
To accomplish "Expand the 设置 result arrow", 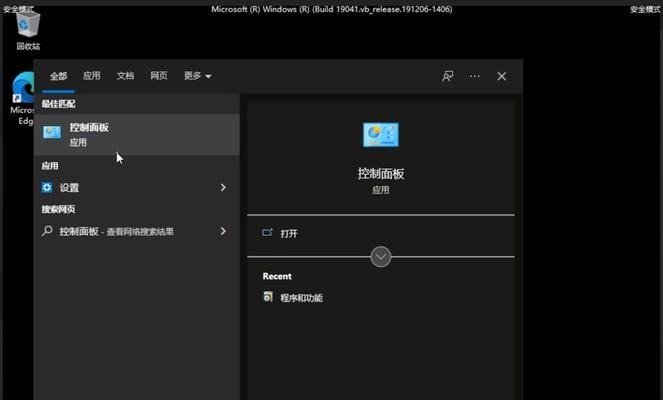I will [x=223, y=187].
